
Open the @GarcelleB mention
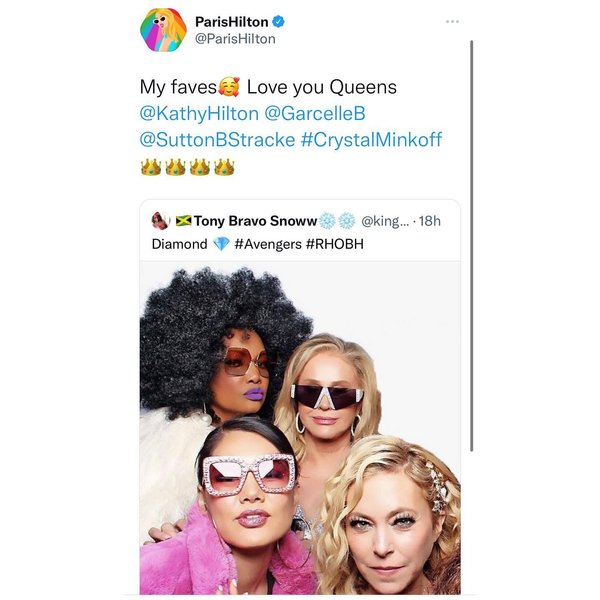(315, 114)
